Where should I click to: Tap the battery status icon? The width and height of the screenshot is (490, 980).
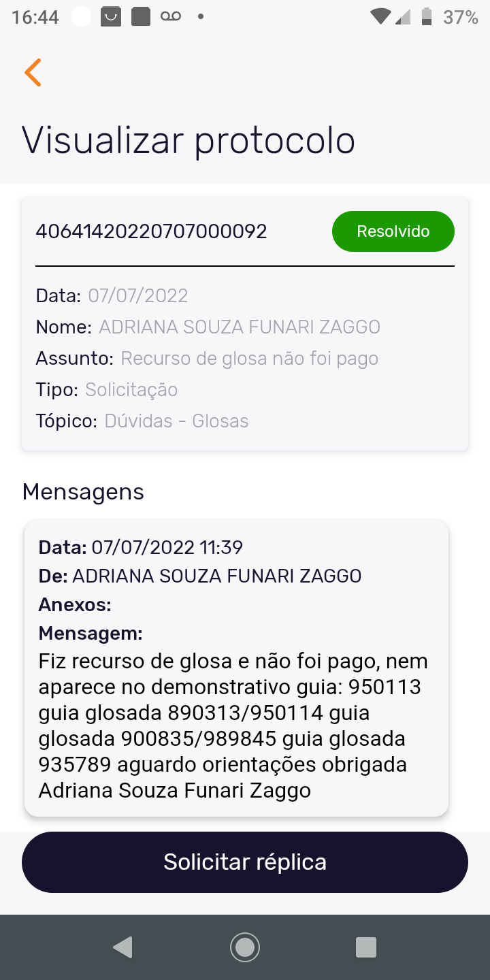click(427, 17)
